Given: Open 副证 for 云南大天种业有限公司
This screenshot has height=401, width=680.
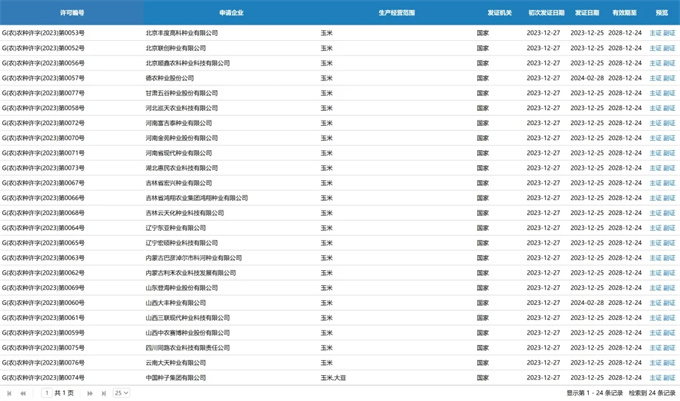Looking at the screenshot, I should click(x=669, y=362).
